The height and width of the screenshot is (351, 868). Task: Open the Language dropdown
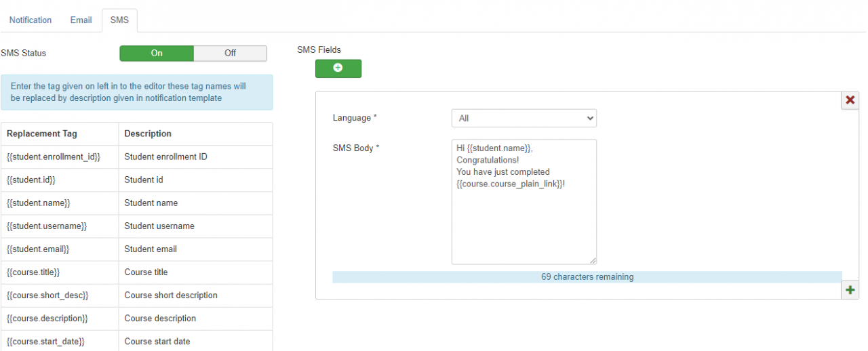(524, 118)
